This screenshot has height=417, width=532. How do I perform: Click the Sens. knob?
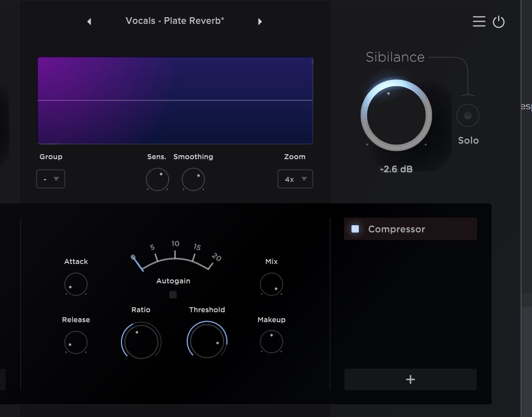[157, 180]
